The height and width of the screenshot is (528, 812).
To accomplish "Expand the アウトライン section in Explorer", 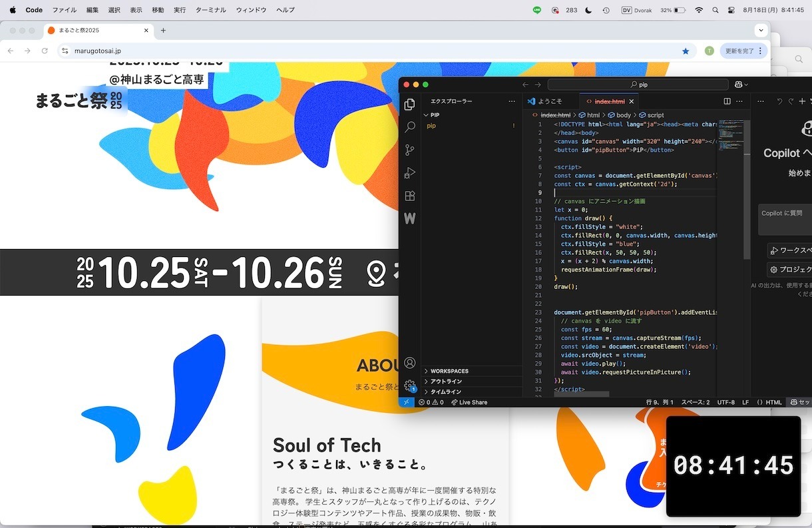I will coord(472,382).
